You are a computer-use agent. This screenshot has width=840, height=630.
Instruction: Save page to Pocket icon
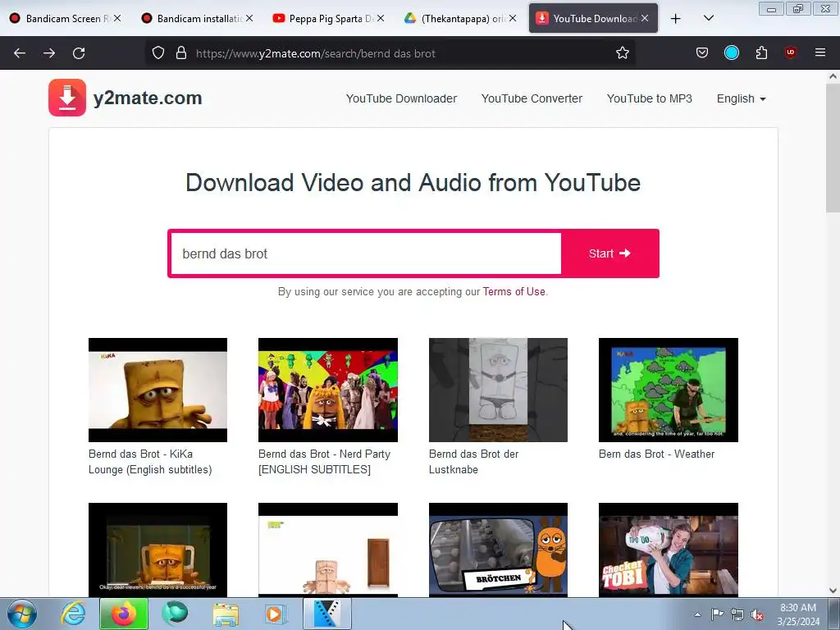point(702,53)
